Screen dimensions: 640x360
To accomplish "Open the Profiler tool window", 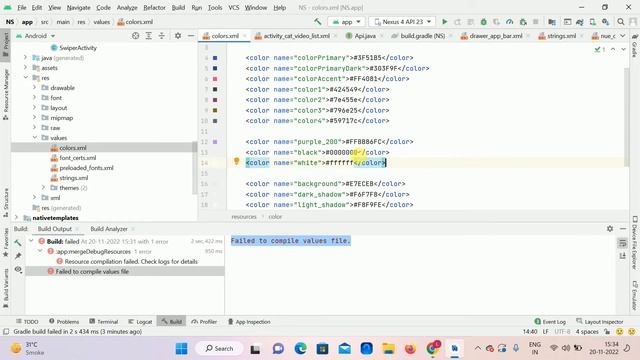I will (x=204, y=322).
